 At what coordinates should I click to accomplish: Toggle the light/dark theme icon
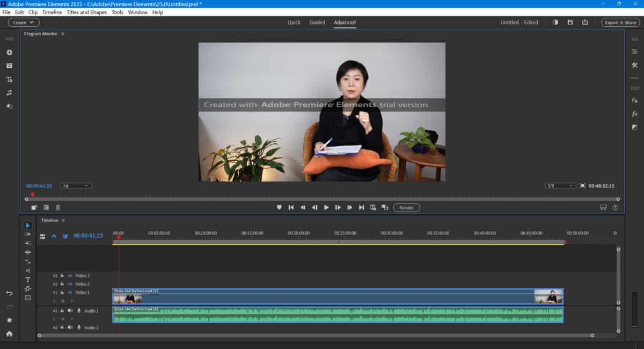(555, 23)
